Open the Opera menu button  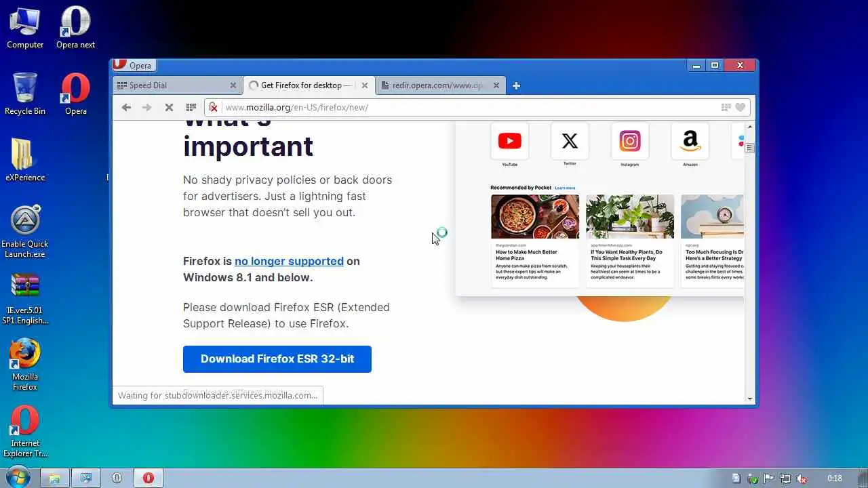coord(134,65)
